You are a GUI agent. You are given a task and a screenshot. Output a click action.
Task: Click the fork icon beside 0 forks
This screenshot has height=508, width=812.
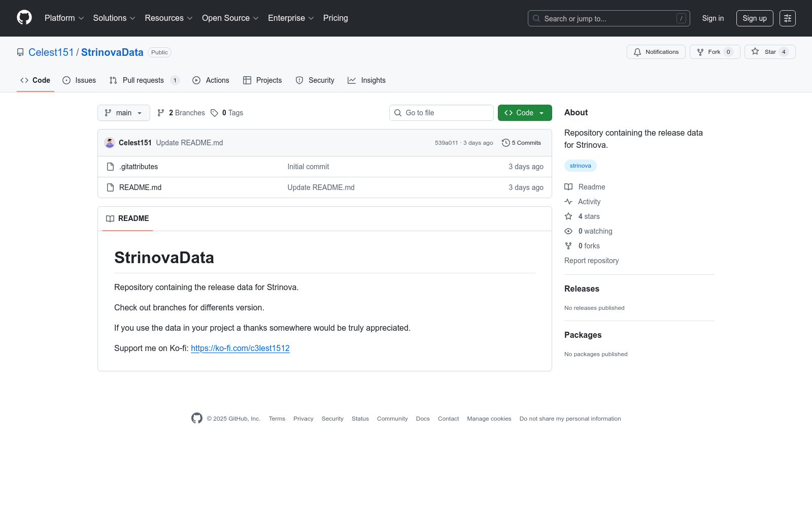pyautogui.click(x=568, y=246)
